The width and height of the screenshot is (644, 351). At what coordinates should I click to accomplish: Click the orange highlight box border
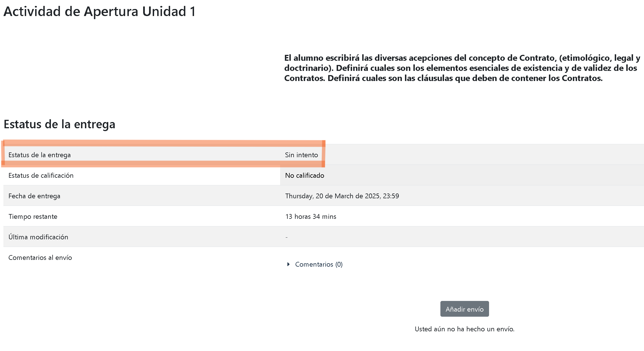pyautogui.click(x=163, y=143)
